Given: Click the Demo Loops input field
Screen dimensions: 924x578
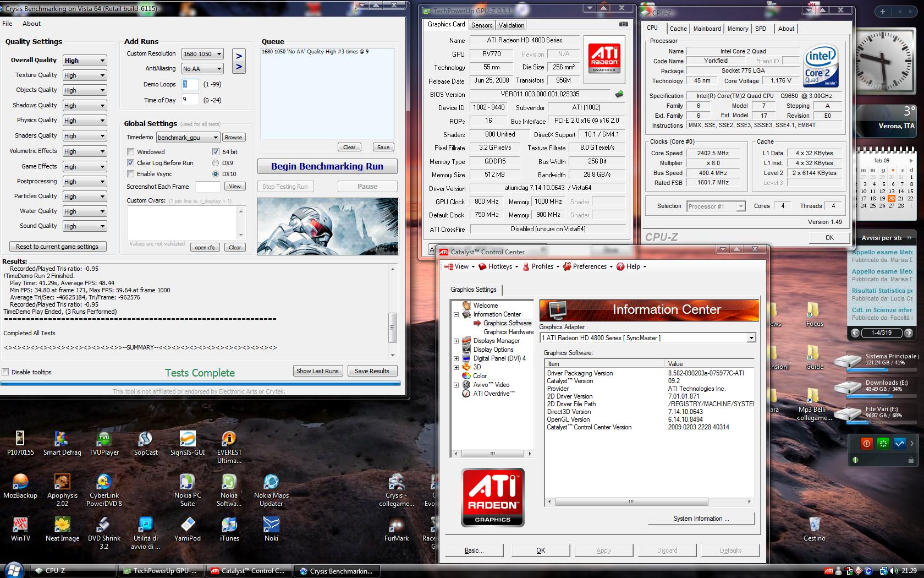Looking at the screenshot, I should click(190, 84).
